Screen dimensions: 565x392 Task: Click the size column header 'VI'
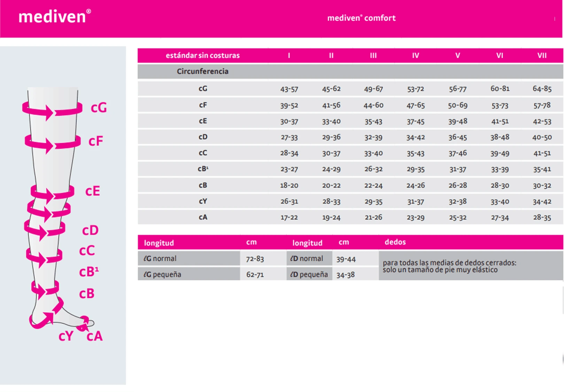[x=500, y=55]
